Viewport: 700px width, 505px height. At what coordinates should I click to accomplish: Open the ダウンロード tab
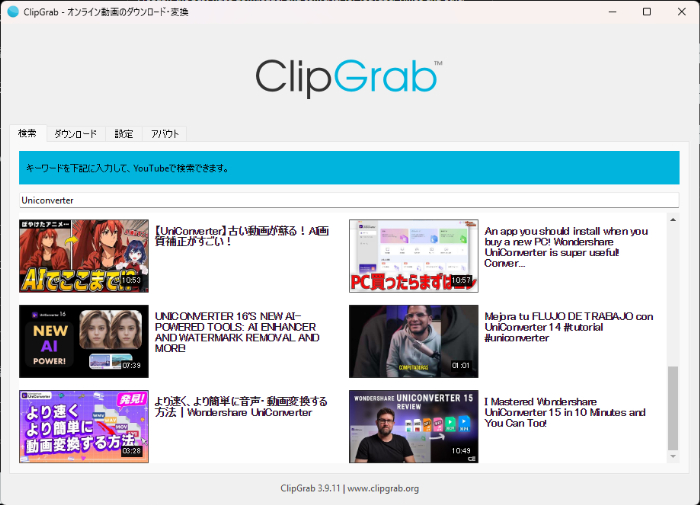point(75,134)
